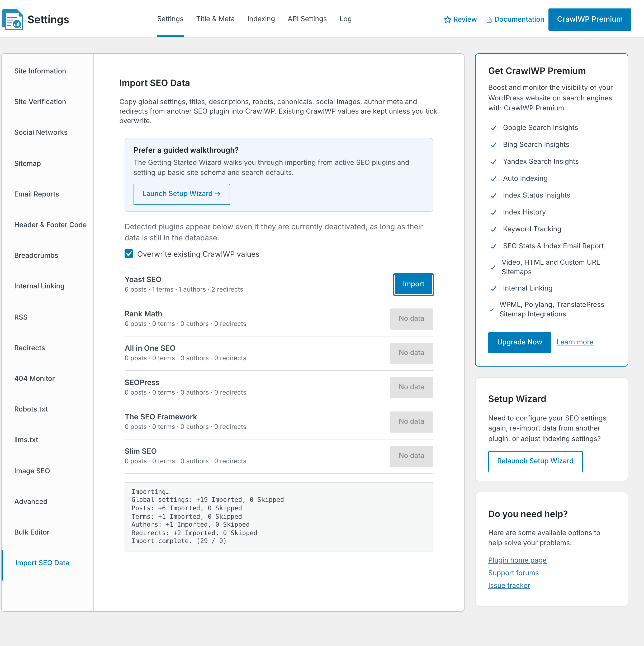Import data from Yoast SEO
The image size is (644, 646).
[x=413, y=284]
